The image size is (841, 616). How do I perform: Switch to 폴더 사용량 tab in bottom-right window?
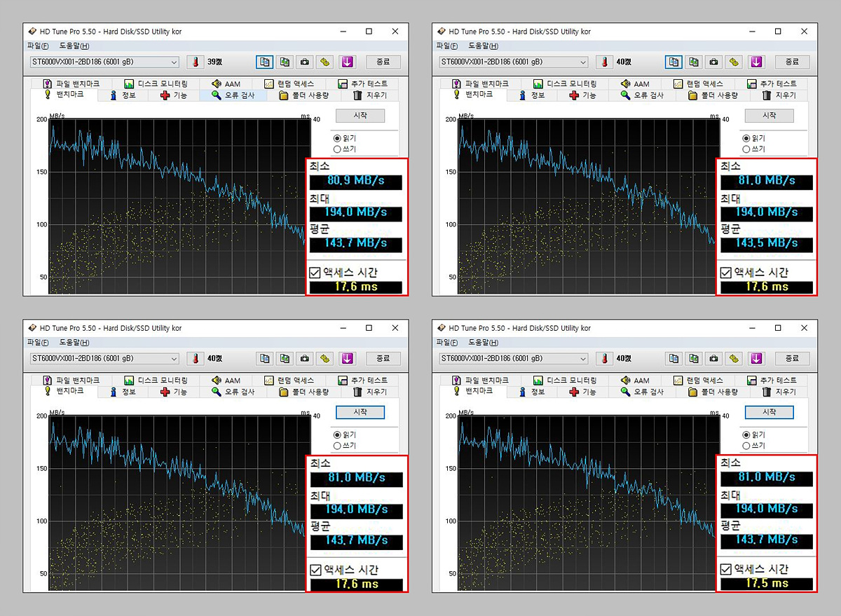pyautogui.click(x=713, y=392)
